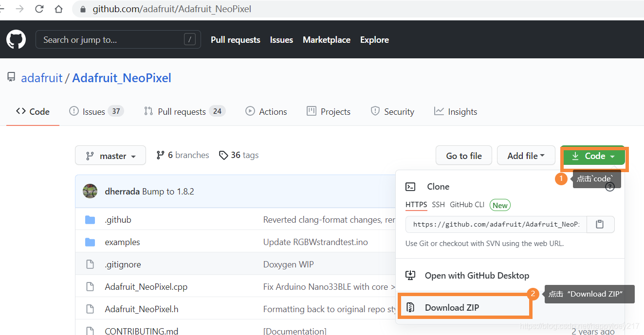Open Update RGBWstrandtest.ino commit message

click(315, 242)
